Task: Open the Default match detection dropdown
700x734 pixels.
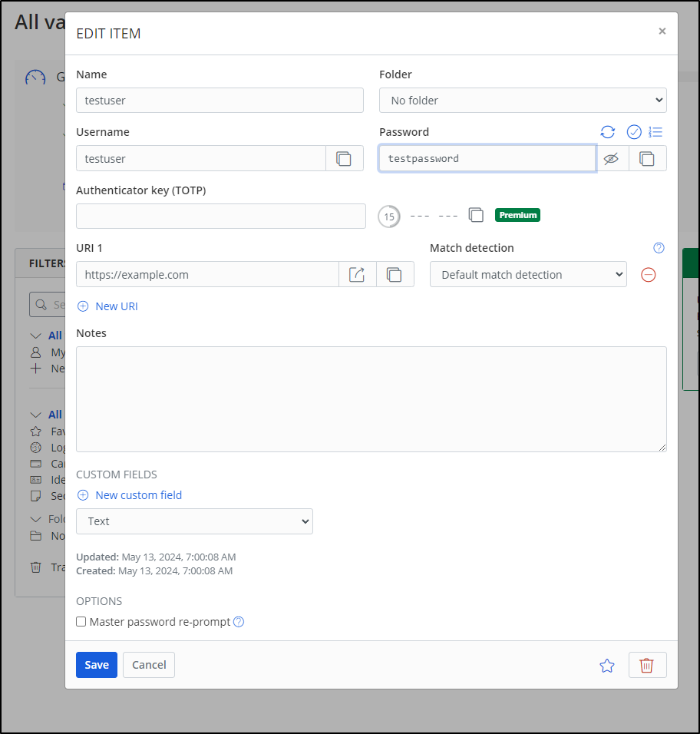Action: (528, 274)
